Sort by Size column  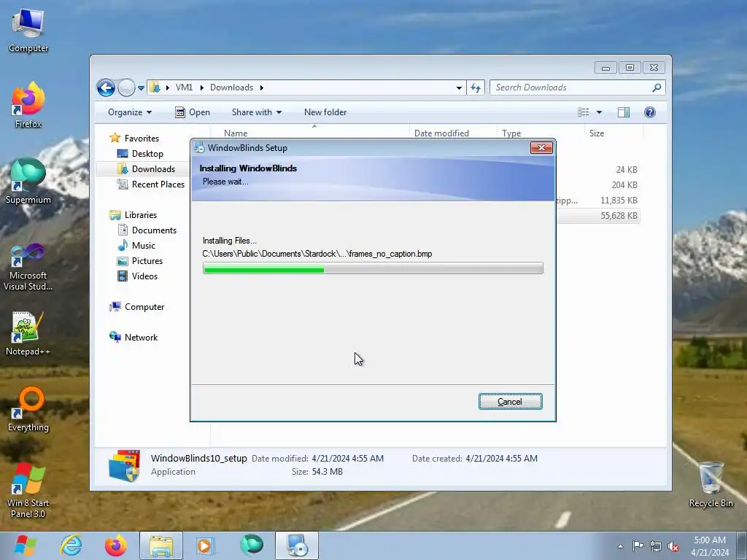coord(613,133)
